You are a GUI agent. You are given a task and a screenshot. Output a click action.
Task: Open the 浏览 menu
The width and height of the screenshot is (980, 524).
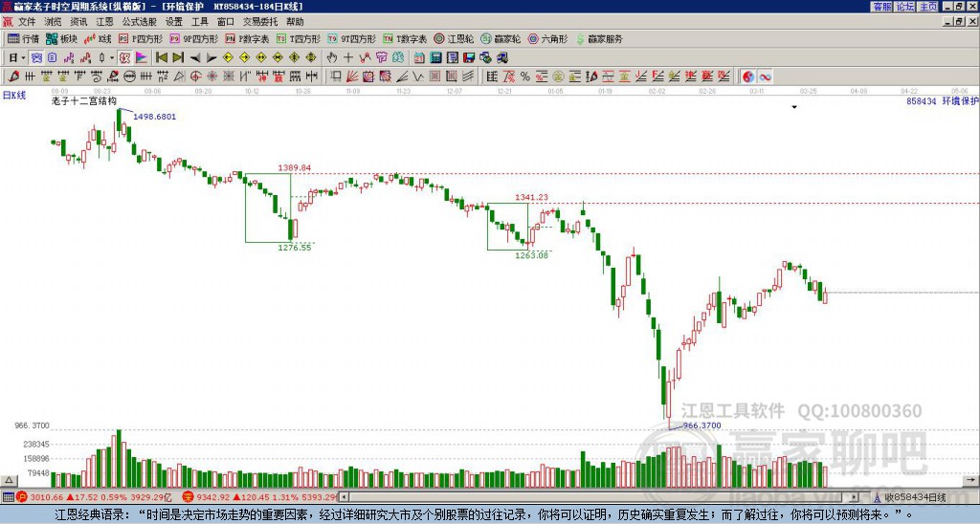click(x=54, y=22)
